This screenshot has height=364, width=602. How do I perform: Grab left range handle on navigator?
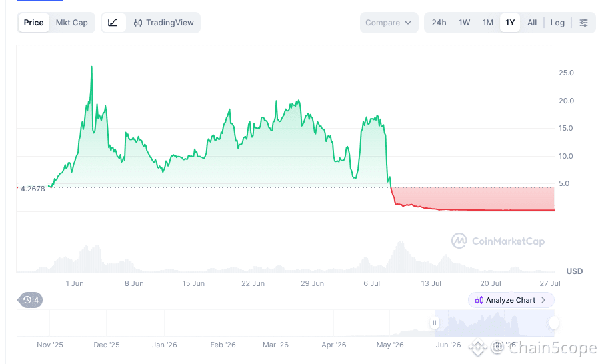[x=435, y=323]
